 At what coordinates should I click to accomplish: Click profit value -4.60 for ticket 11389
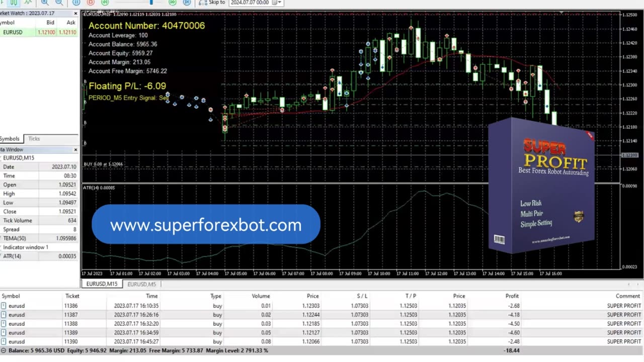[514, 333]
